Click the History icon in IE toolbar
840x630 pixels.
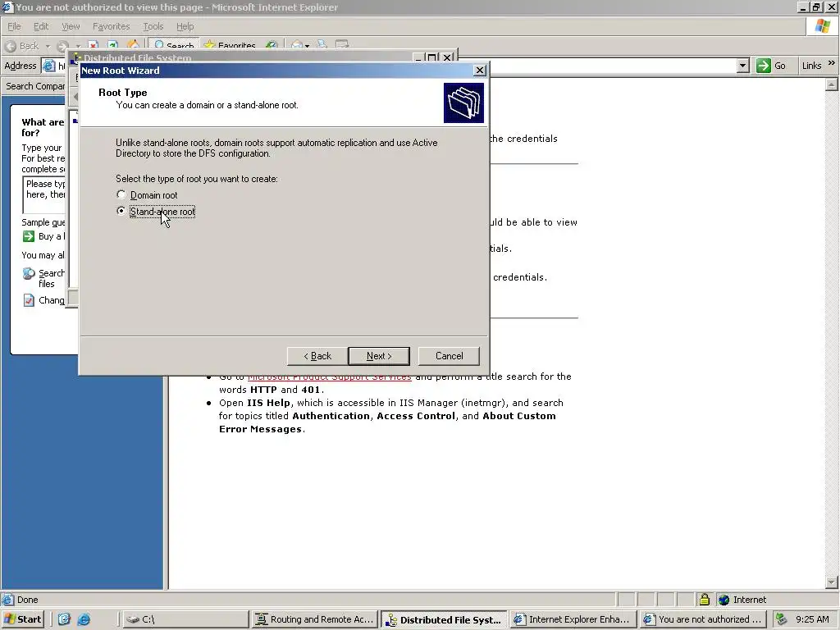(x=272, y=45)
